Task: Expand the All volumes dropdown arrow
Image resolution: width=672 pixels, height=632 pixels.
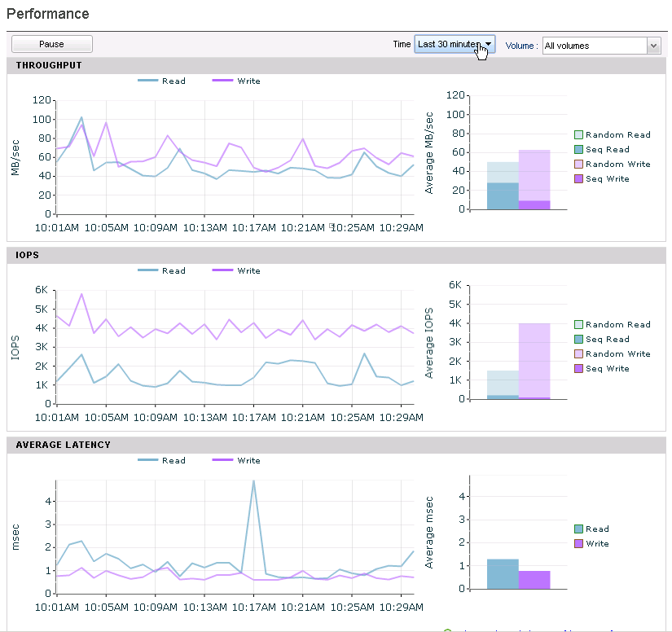Action: [x=653, y=46]
